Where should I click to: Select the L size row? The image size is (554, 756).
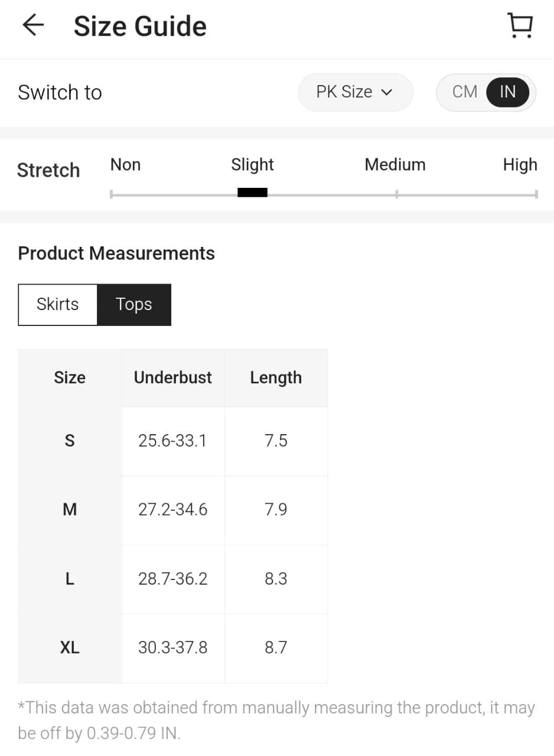70,579
